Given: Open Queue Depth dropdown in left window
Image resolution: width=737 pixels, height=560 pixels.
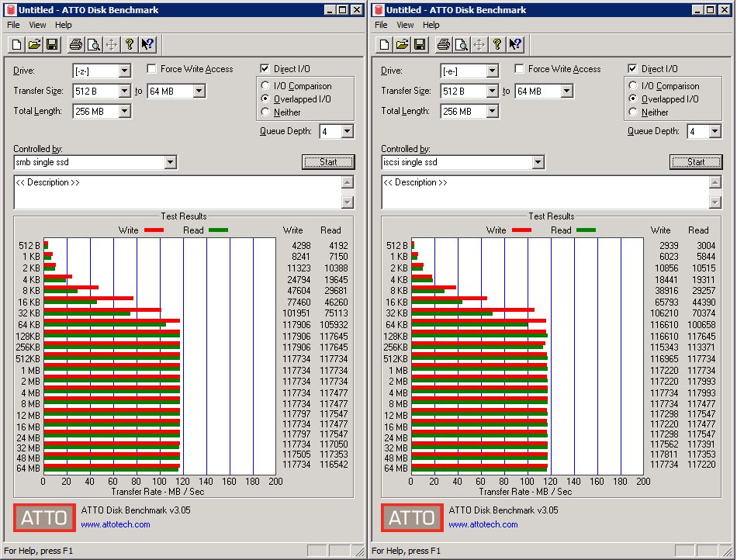Looking at the screenshot, I should coord(347,132).
